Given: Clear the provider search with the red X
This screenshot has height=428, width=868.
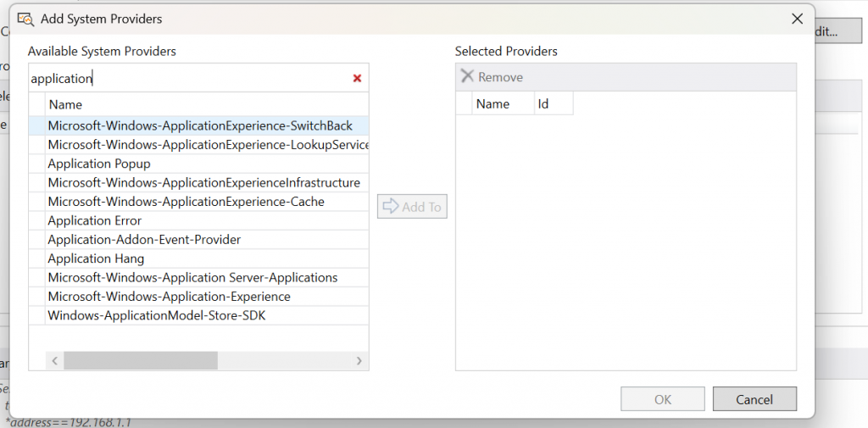Looking at the screenshot, I should (357, 79).
